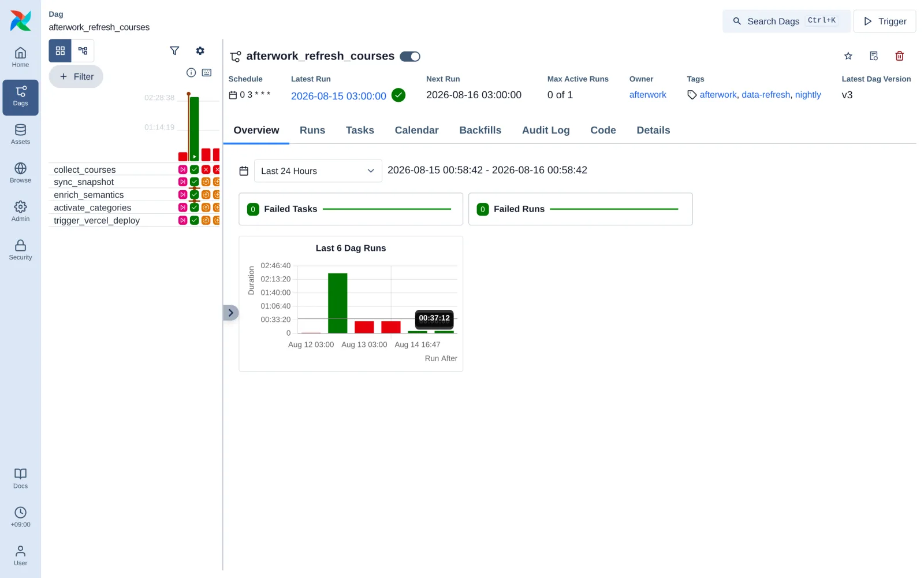Favorite the Dag with star icon

[848, 56]
